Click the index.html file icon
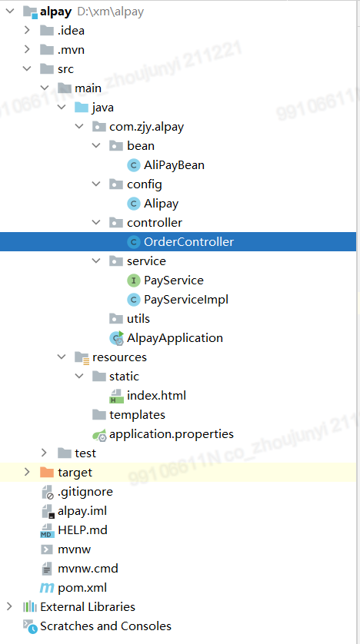Screen dimensions: 360x644 116,397
